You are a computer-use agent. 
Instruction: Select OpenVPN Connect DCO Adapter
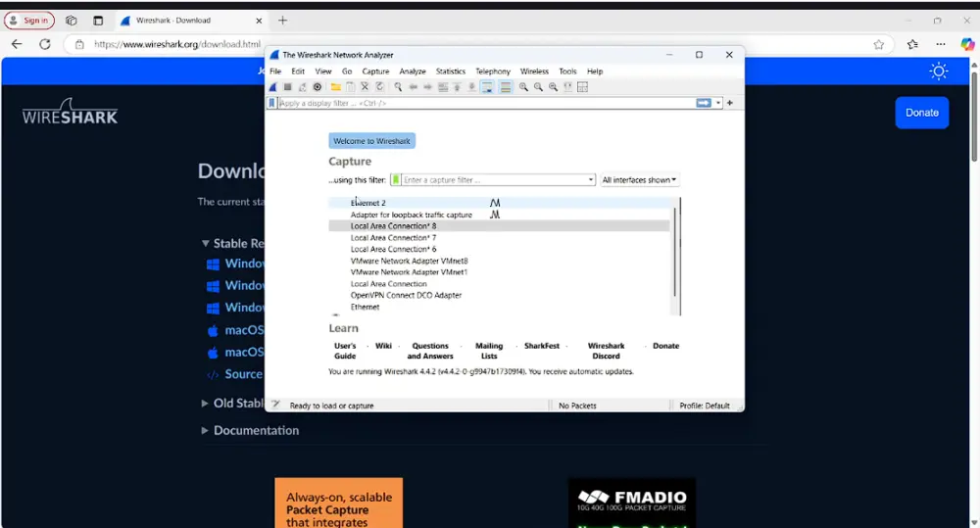499,295
